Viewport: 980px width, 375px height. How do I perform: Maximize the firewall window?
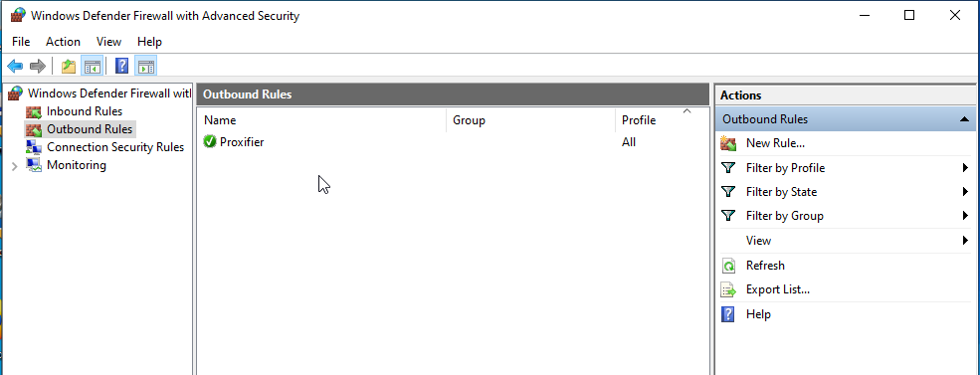909,16
